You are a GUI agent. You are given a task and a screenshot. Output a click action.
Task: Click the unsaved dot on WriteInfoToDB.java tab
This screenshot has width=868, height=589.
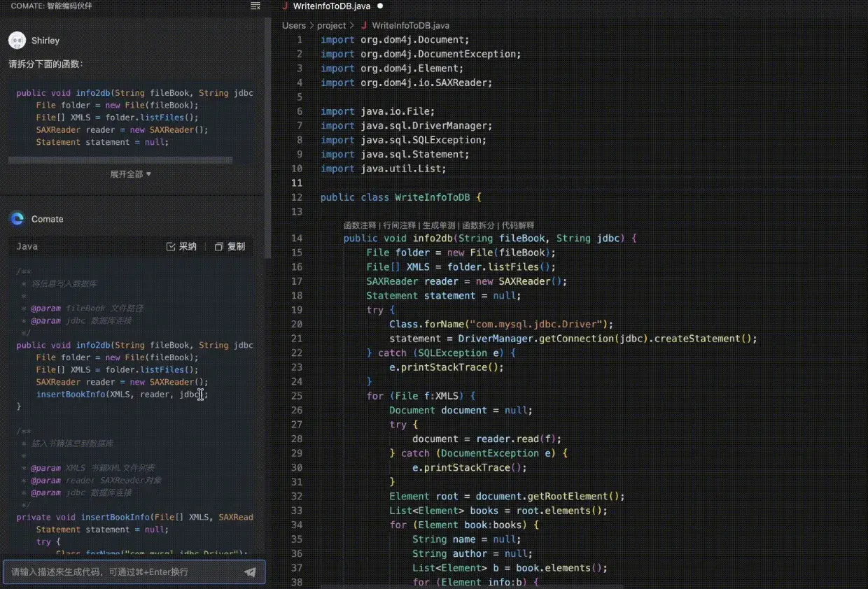coord(380,6)
